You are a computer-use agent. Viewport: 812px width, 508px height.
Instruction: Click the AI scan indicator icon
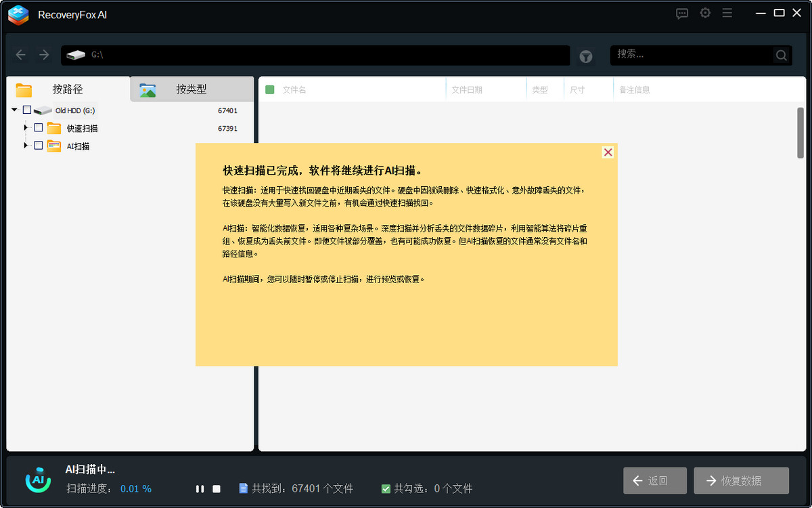coord(37,480)
